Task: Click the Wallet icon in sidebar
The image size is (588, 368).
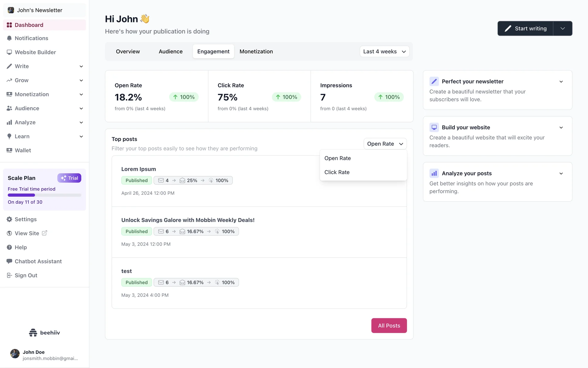Action: (x=9, y=151)
